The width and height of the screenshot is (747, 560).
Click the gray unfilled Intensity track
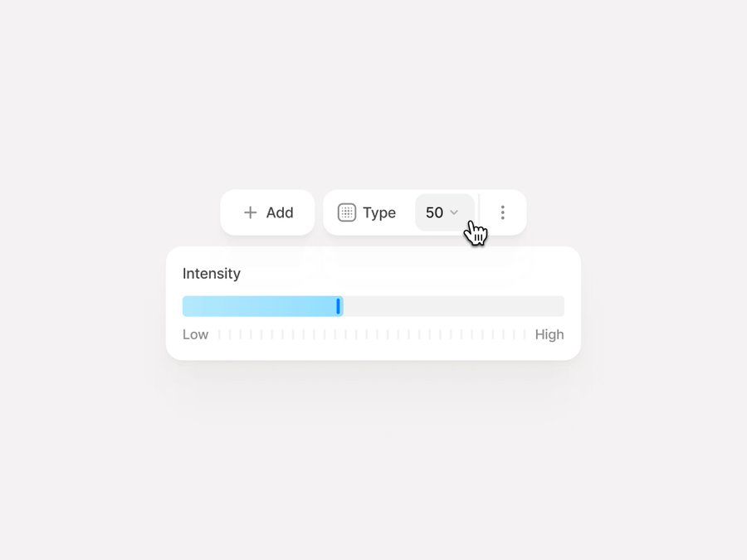[453, 306]
